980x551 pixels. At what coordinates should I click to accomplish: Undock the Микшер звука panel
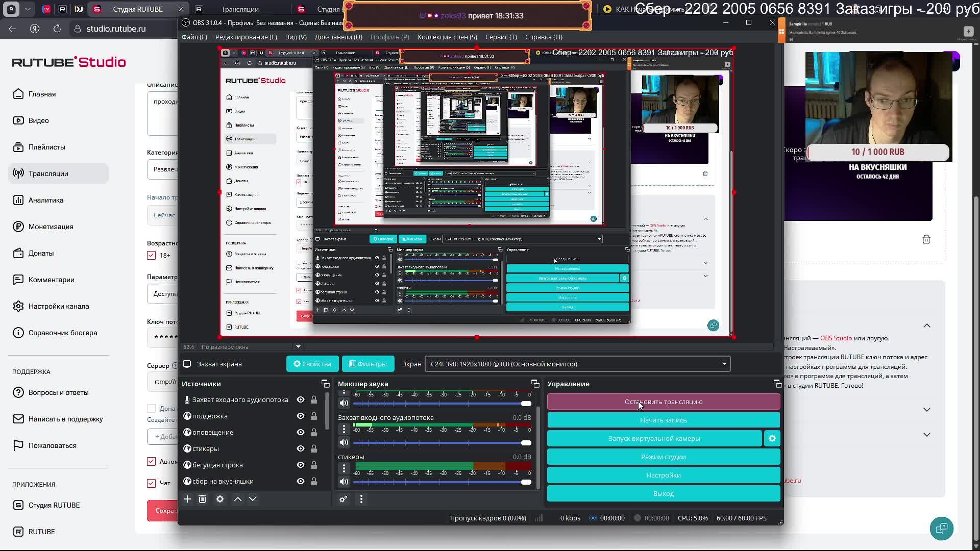tap(535, 384)
